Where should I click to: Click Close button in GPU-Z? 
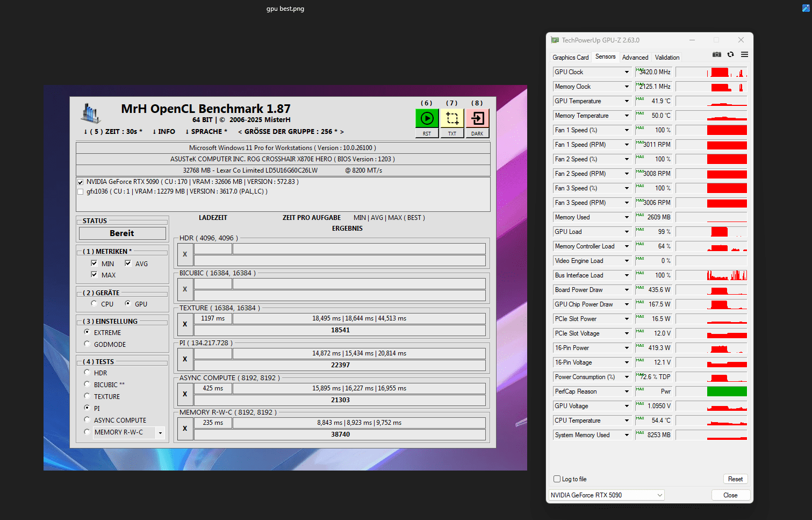[730, 495]
